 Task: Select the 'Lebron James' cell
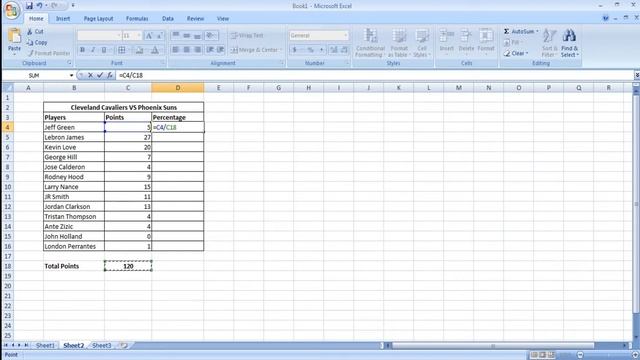point(74,137)
